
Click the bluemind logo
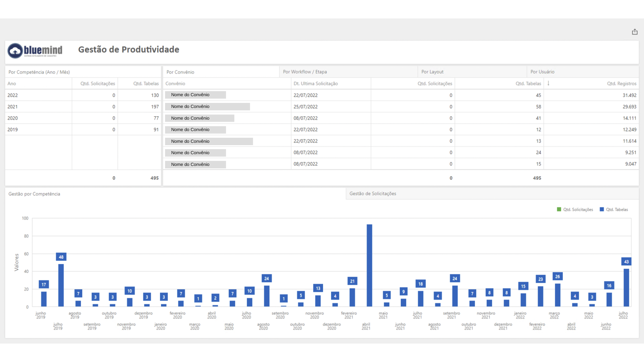click(x=35, y=51)
